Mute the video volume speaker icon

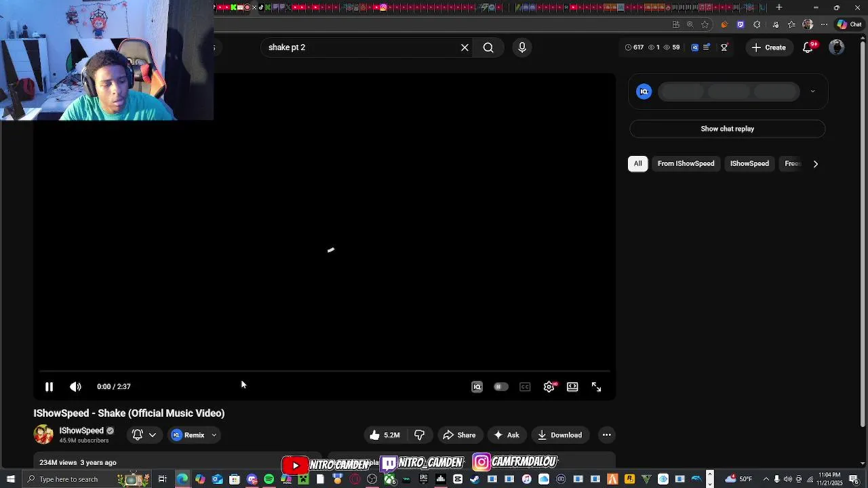click(x=75, y=386)
